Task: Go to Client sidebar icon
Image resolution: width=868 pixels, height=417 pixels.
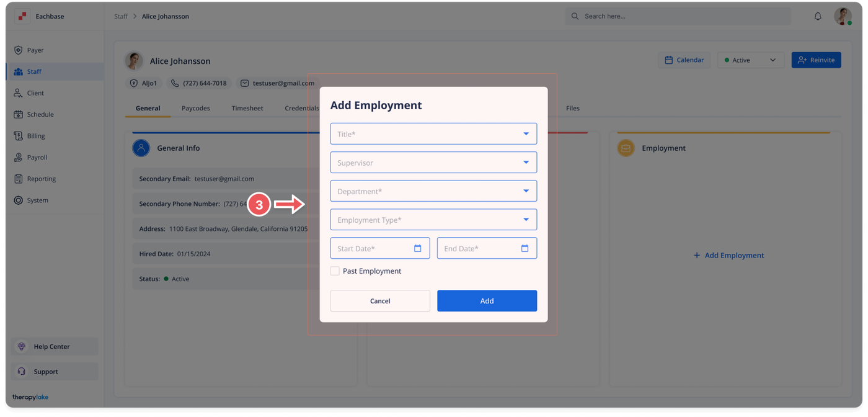Action: tap(18, 93)
